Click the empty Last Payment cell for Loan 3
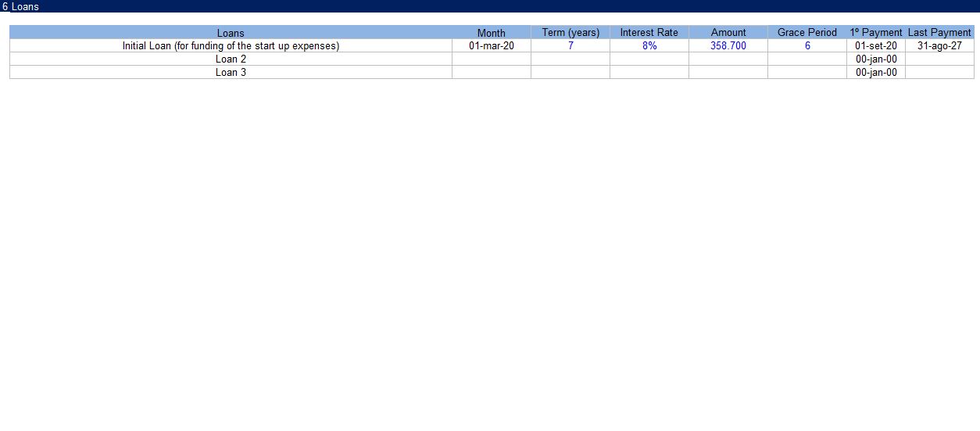Viewport: 980px width, 431px height. [x=939, y=73]
